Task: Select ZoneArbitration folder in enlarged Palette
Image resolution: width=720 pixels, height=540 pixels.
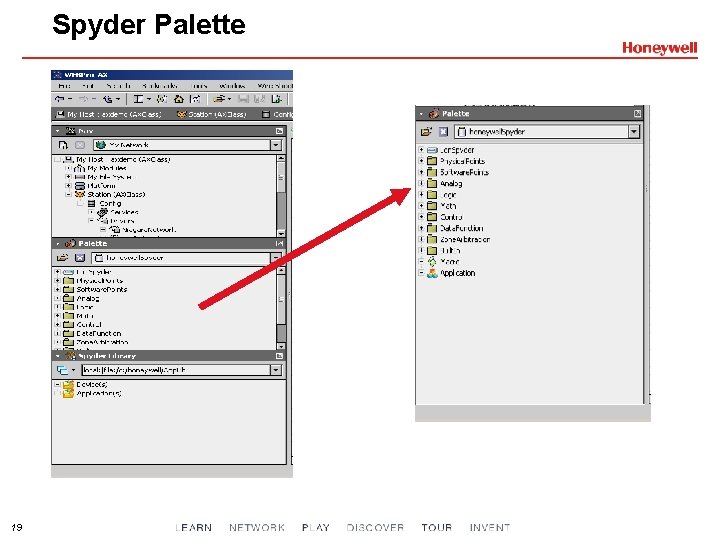Action: tap(465, 239)
